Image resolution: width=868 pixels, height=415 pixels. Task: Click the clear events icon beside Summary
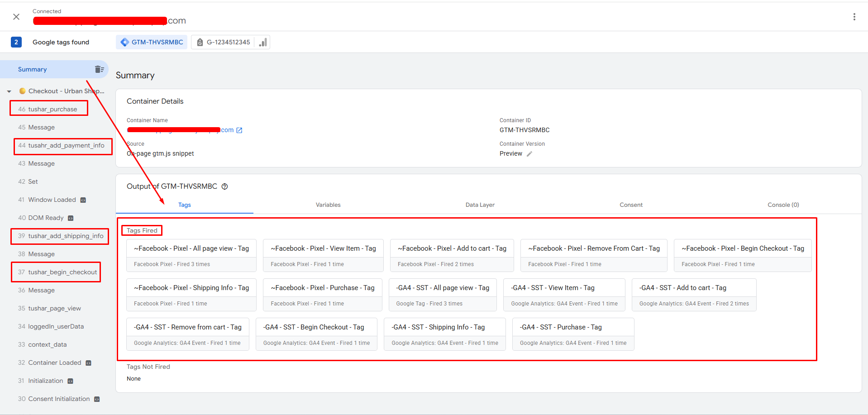coord(99,69)
